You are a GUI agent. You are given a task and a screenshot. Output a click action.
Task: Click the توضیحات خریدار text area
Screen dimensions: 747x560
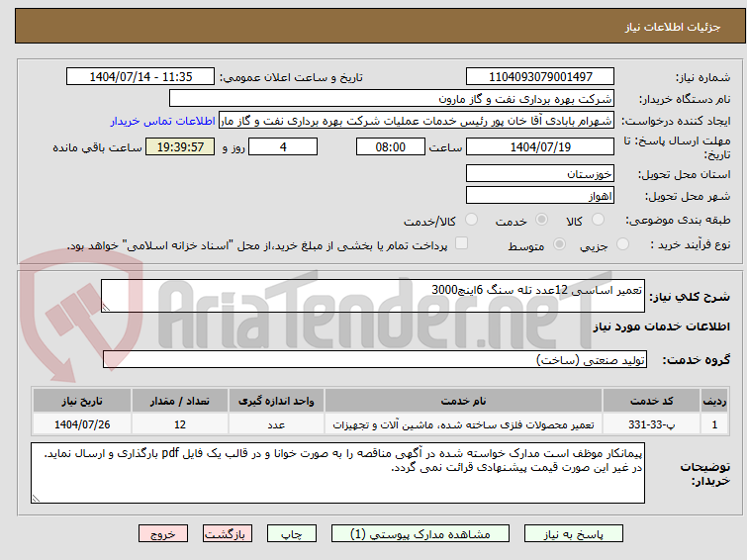pyautogui.click(x=337, y=473)
